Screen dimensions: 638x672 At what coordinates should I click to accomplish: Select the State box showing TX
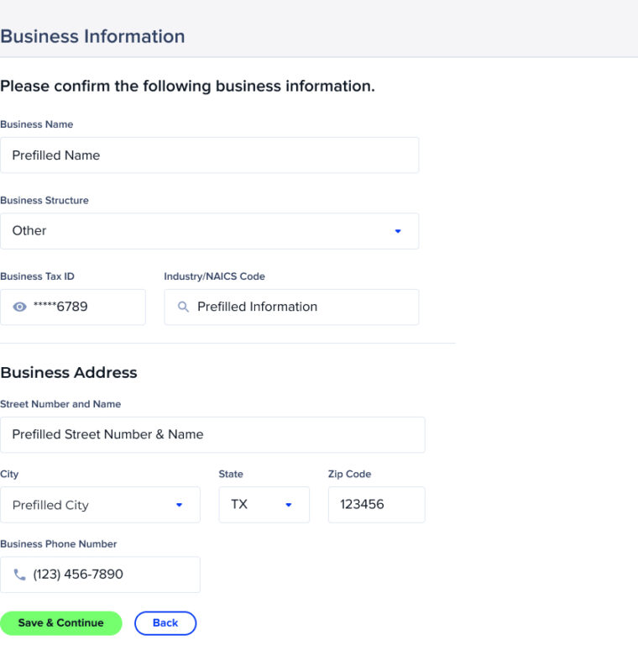point(264,505)
